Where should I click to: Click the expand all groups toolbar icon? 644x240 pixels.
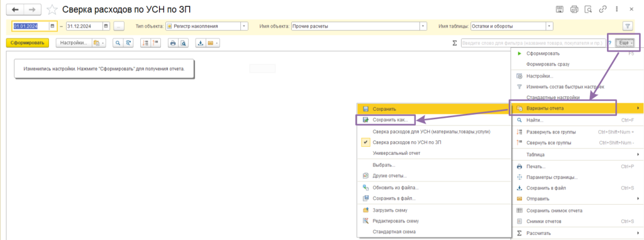coord(145,43)
